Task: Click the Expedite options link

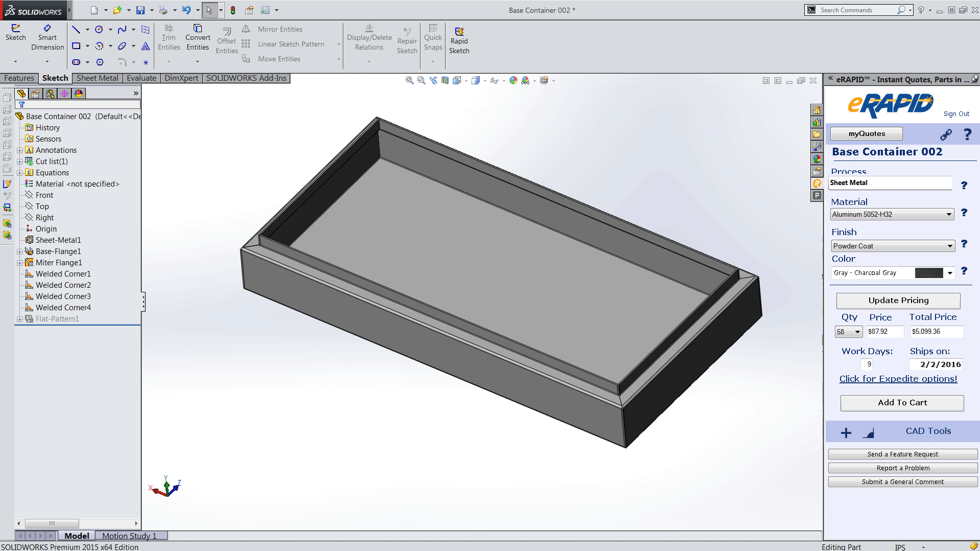Action: 898,379
